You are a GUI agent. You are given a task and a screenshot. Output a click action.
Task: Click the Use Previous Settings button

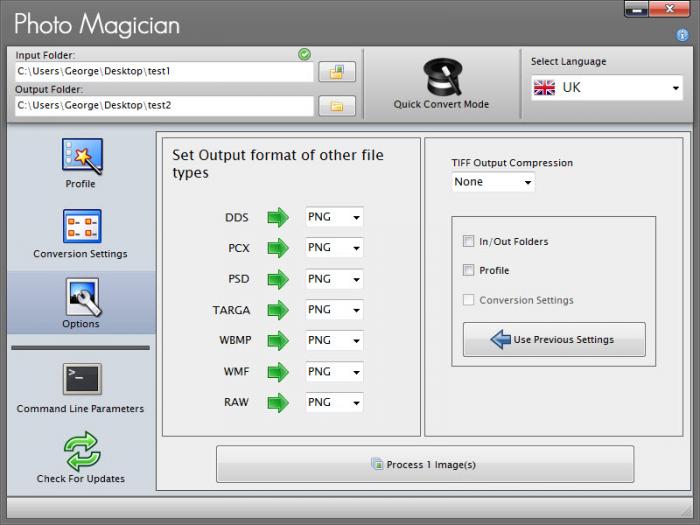click(x=553, y=340)
